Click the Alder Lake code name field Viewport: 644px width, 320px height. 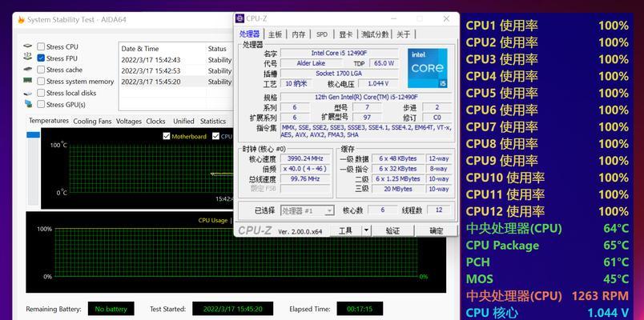click(311, 63)
